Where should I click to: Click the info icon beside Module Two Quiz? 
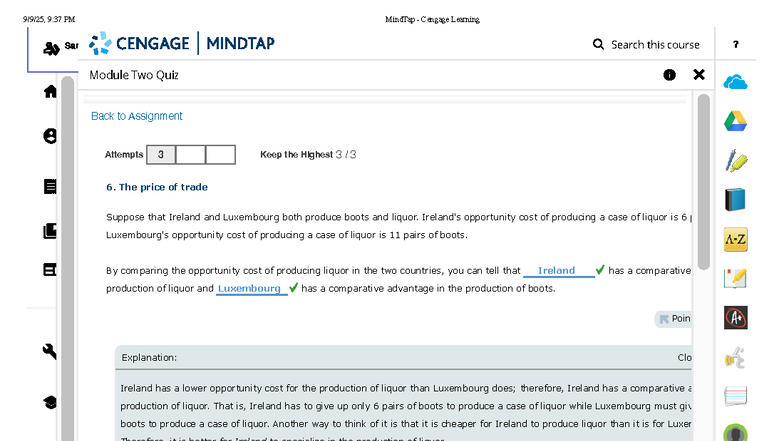click(x=669, y=75)
